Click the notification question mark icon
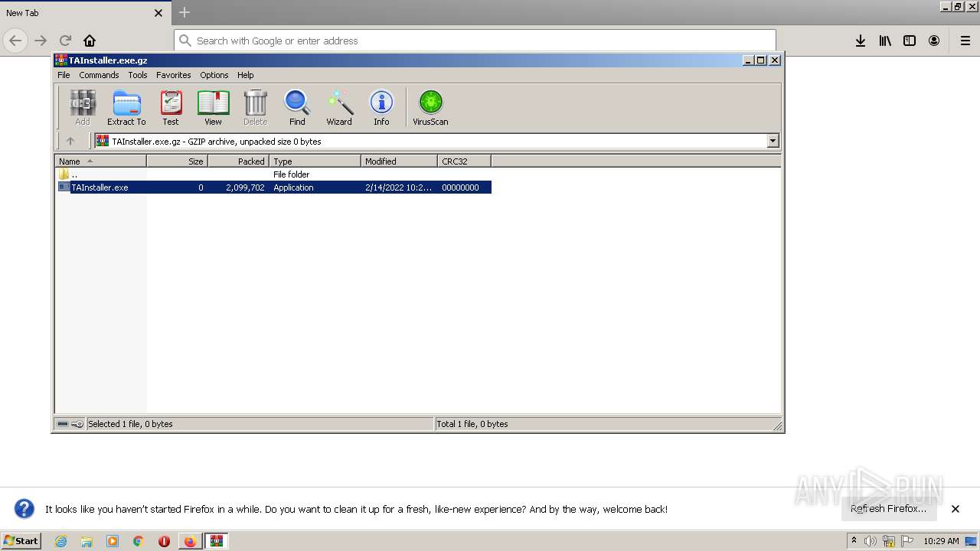 click(x=24, y=509)
